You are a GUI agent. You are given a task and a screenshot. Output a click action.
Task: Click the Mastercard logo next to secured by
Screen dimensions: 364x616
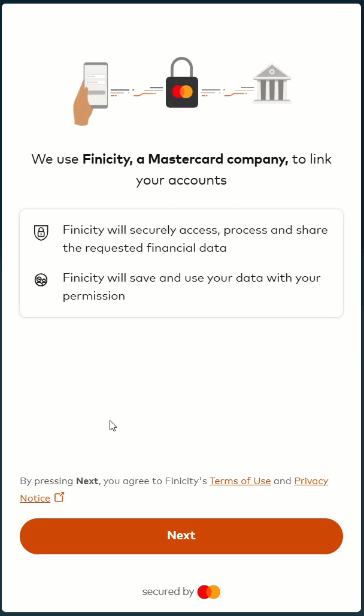point(209,591)
